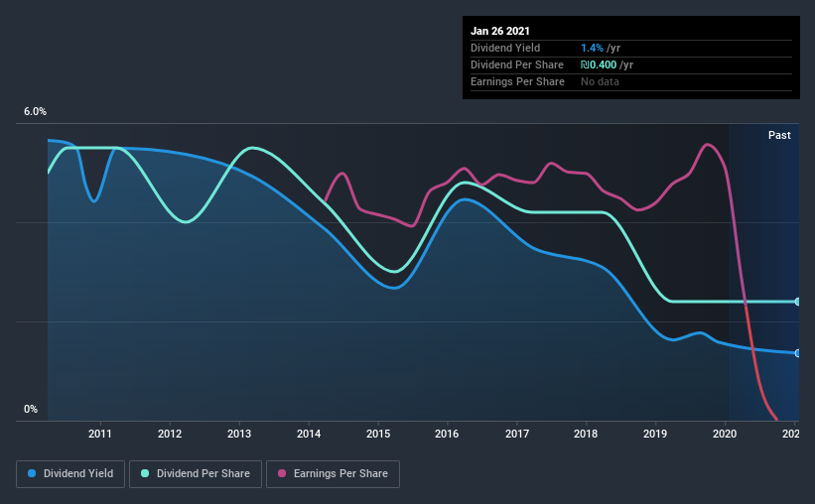
Task: Click the 6.0% y-axis label
Action: (35, 112)
